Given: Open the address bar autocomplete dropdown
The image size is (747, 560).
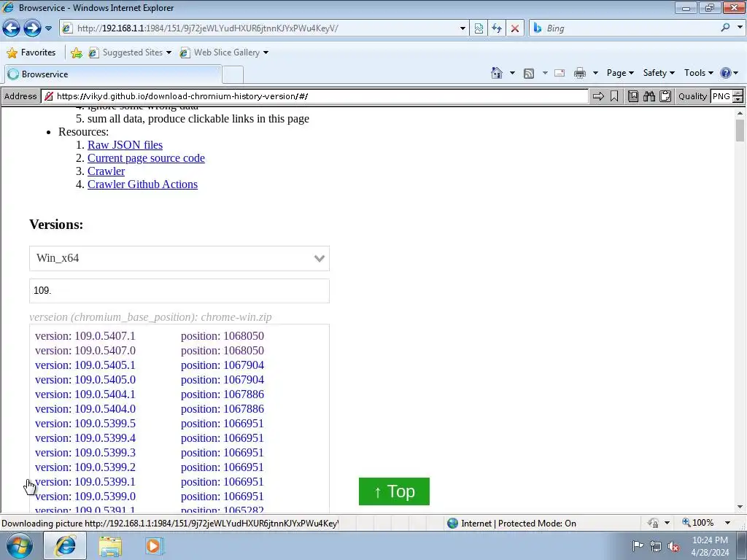Looking at the screenshot, I should pos(462,28).
